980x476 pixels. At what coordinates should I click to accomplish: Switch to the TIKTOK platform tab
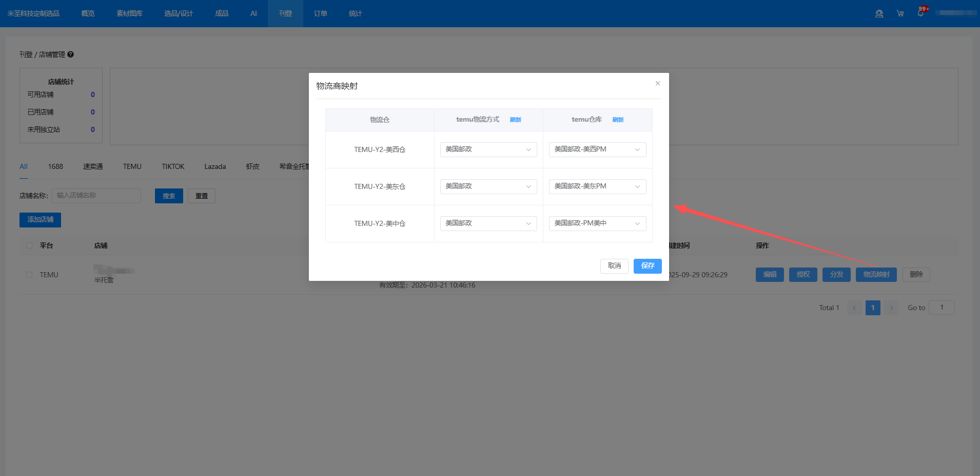point(173,166)
